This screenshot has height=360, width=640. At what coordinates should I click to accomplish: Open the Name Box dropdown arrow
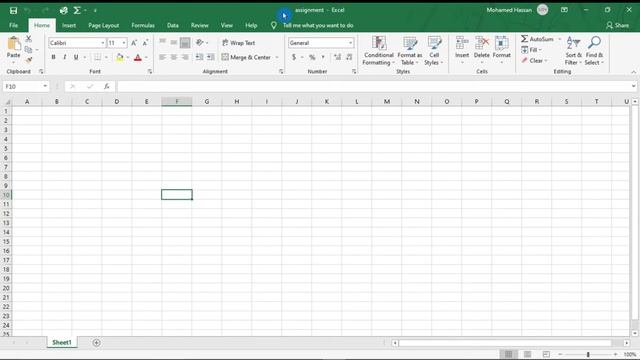[x=45, y=86]
